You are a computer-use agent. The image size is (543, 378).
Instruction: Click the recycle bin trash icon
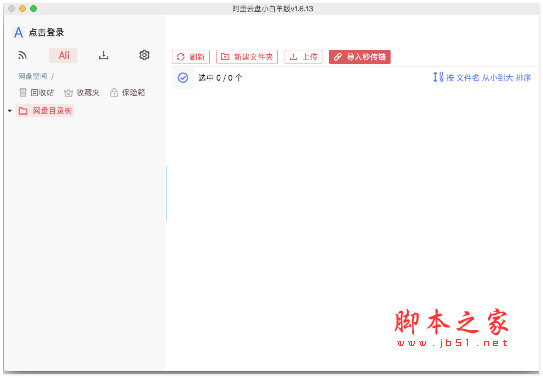(x=23, y=92)
